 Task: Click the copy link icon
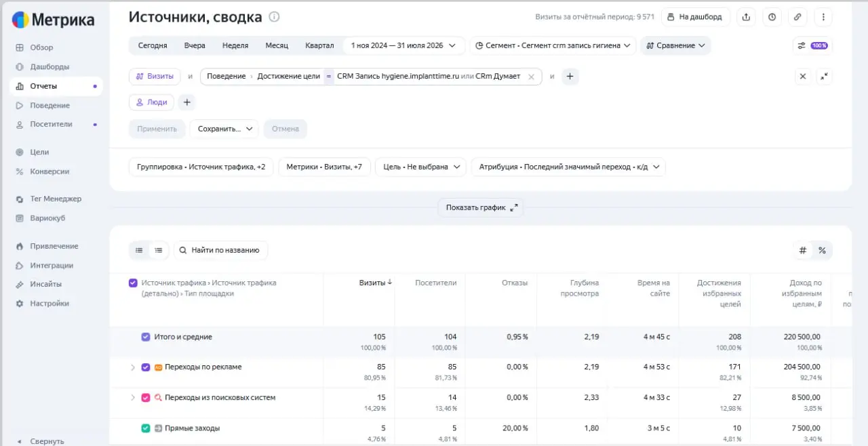pos(797,17)
